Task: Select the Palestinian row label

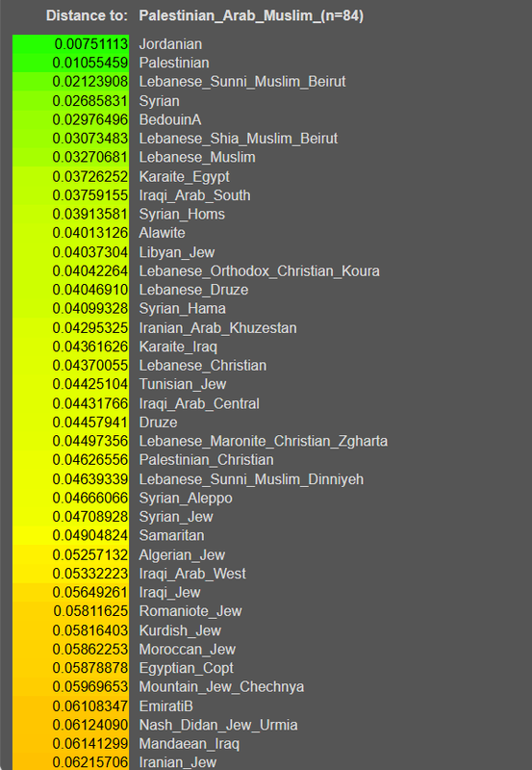Action: (x=174, y=63)
